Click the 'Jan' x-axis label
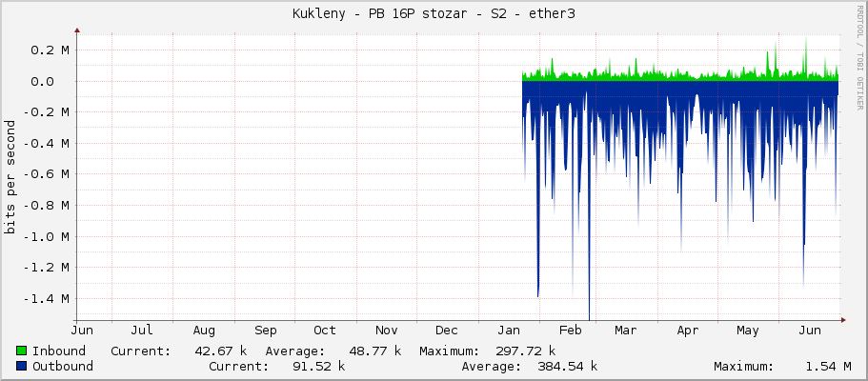This screenshot has width=868, height=381. pos(508,331)
